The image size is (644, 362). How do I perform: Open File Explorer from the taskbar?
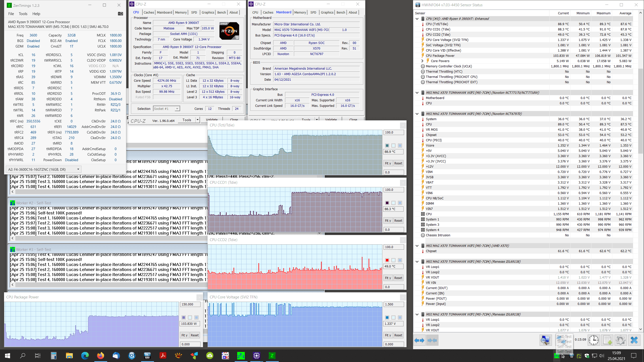[x=69, y=355]
